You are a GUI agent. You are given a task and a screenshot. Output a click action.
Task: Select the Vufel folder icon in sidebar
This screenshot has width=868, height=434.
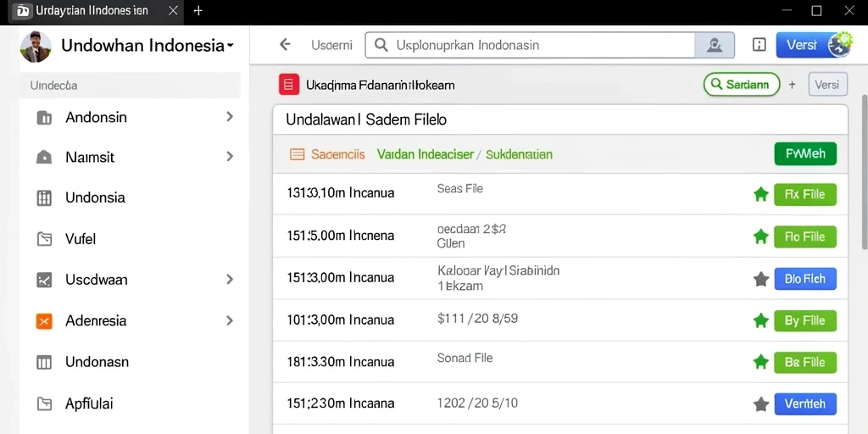point(44,238)
